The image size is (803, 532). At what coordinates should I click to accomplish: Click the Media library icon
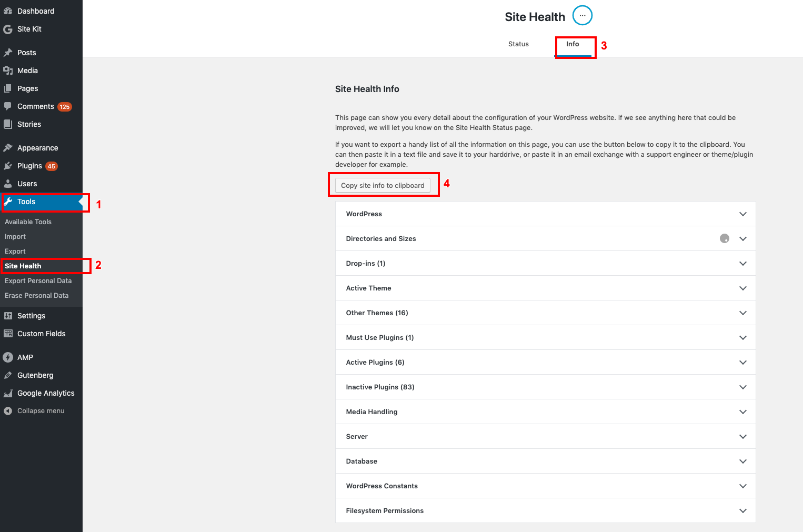pos(8,71)
